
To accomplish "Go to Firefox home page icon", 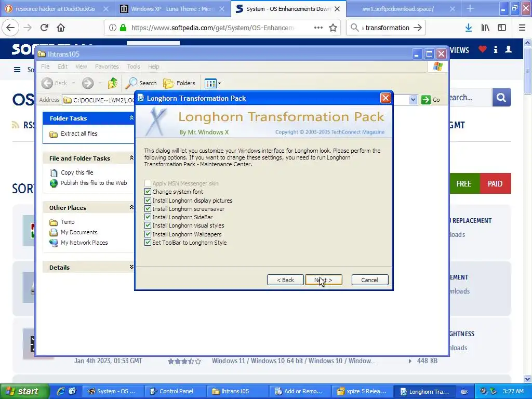I will [x=61, y=28].
